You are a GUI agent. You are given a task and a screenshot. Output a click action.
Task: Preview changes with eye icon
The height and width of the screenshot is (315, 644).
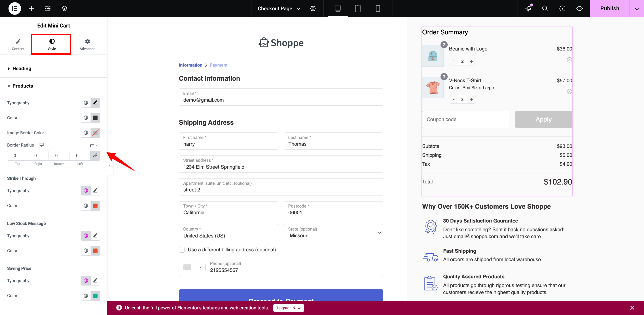tap(580, 8)
